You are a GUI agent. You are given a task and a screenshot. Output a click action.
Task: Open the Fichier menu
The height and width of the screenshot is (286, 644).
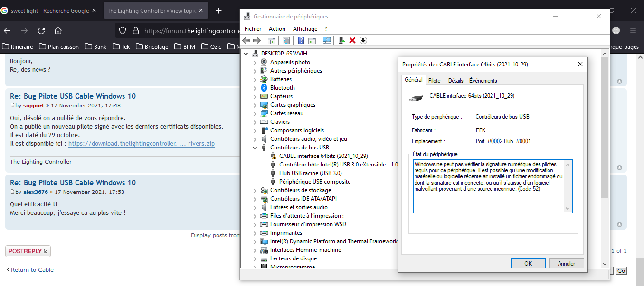pos(253,29)
